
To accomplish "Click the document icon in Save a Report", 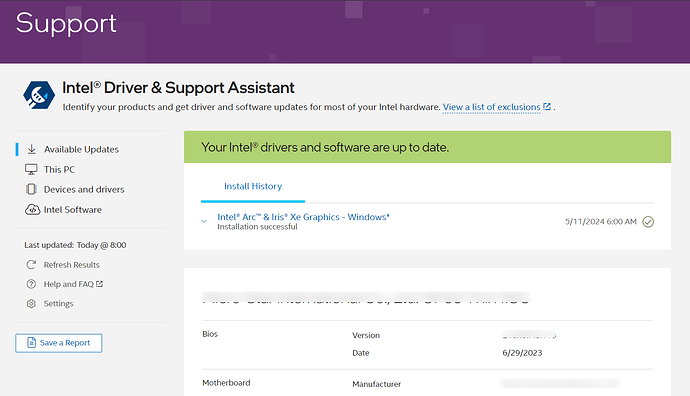I will (31, 342).
